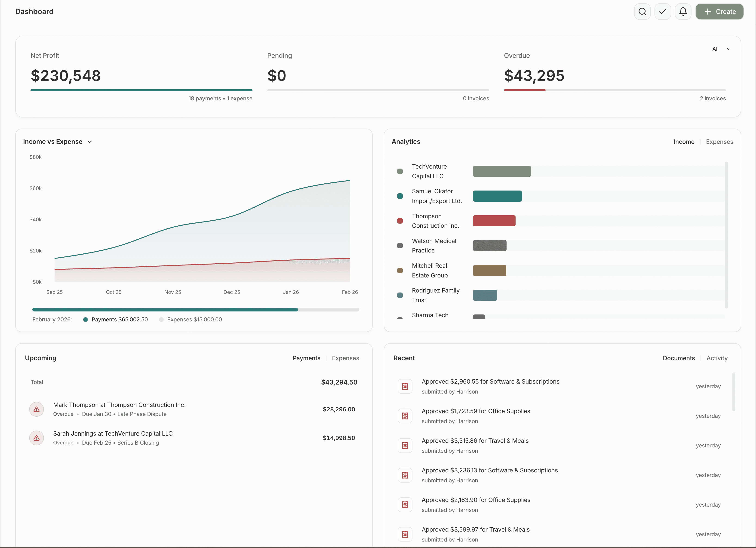Image resolution: width=756 pixels, height=548 pixels.
Task: Click Thompson Construction Inc.'s red bar in Analytics
Action: [x=494, y=221]
